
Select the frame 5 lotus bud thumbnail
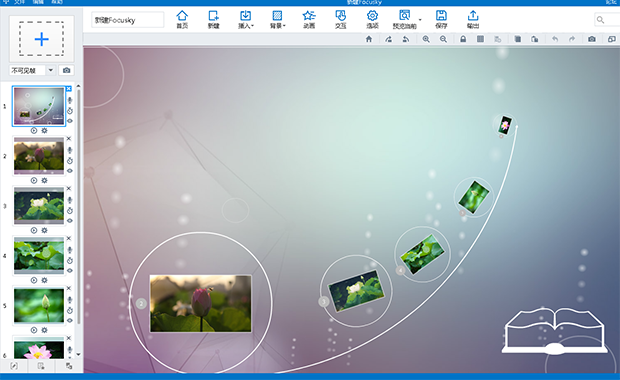pyautogui.click(x=39, y=305)
